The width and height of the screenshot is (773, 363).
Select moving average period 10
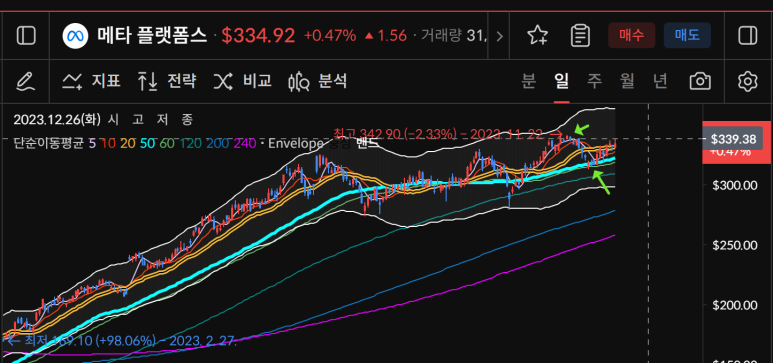108,144
